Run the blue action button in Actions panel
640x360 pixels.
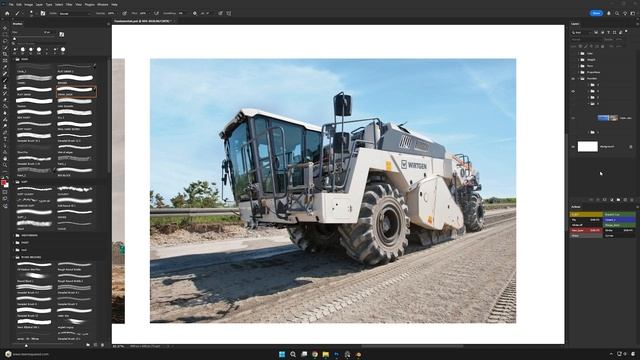point(619,220)
